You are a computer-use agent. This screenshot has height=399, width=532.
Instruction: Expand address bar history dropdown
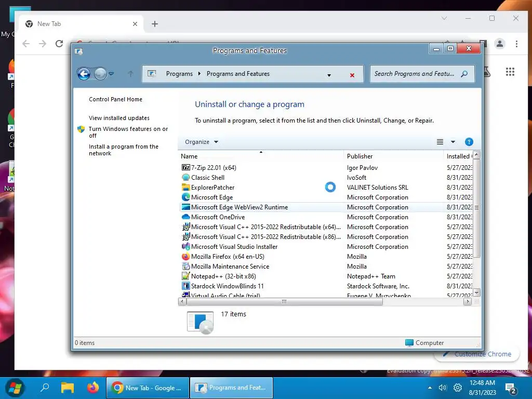[329, 75]
